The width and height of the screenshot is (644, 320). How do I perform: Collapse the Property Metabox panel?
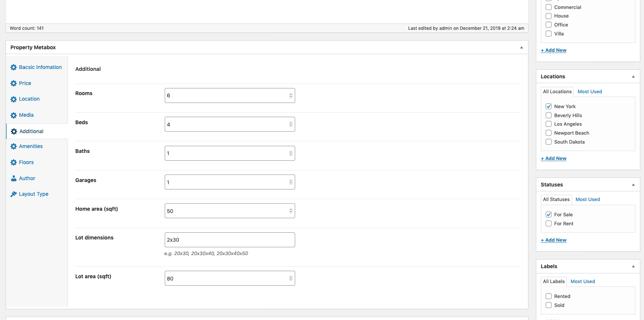(521, 47)
